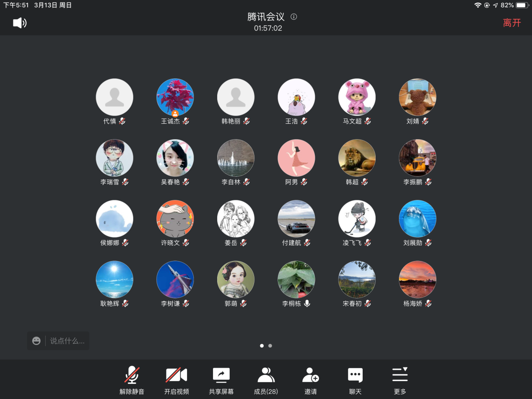Open 马文超's profile avatar
This screenshot has height=399, width=532.
357,97
